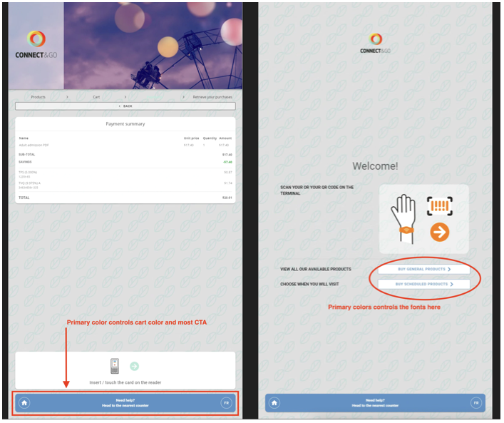
Task: Click the chevron after the Cart step
Action: tap(125, 96)
